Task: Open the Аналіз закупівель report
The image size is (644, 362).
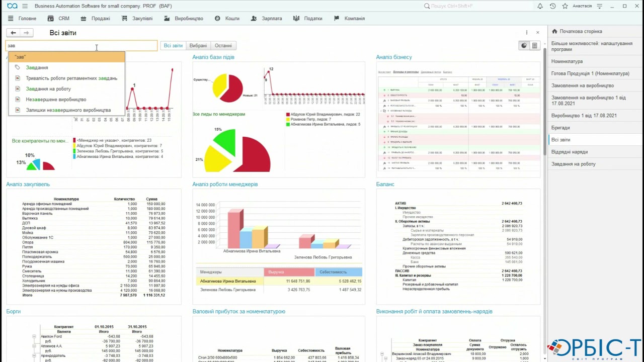Action: point(28,185)
